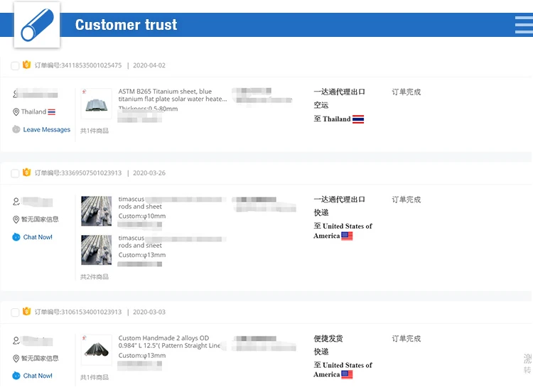
Task: Open the hamburger menu in header
Action: [524, 25]
